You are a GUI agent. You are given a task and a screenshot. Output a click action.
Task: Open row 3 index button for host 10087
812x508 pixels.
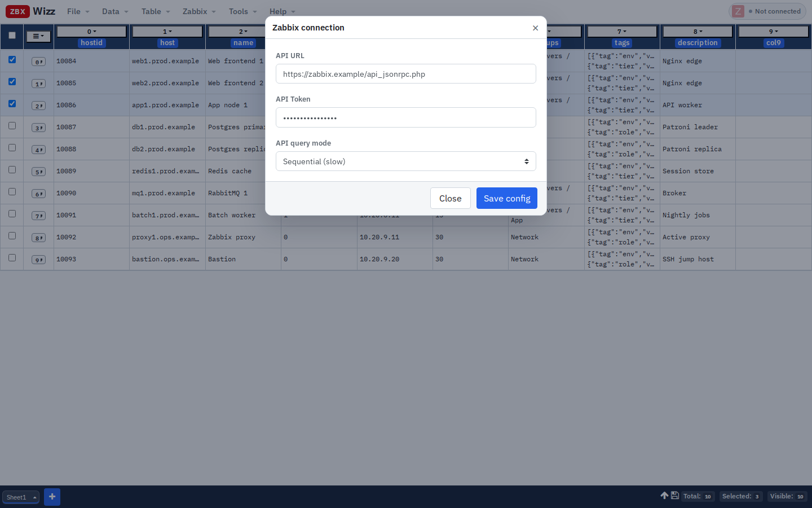click(38, 128)
